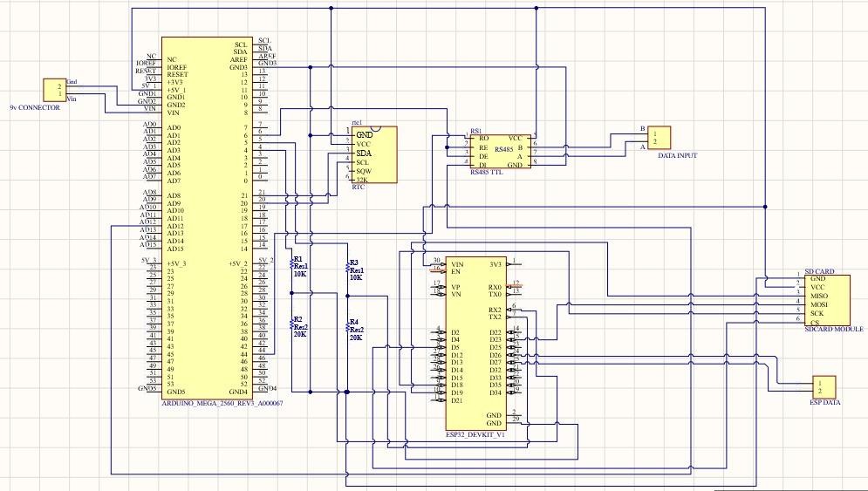Select resistor R3 10K
Screen dimensions: 868x491
coord(348,269)
